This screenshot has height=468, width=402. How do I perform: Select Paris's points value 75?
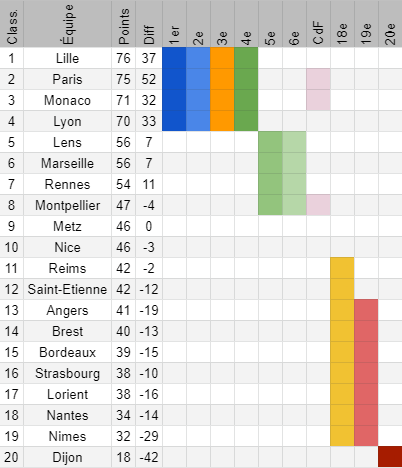pos(123,79)
